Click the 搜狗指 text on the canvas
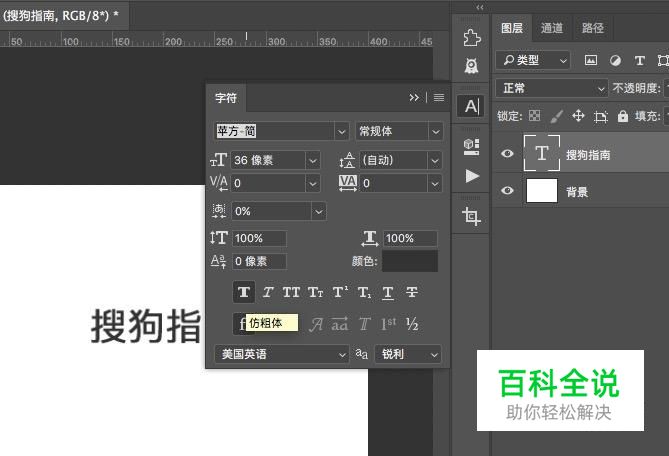Screen dimensions: 669x456 click(x=145, y=326)
